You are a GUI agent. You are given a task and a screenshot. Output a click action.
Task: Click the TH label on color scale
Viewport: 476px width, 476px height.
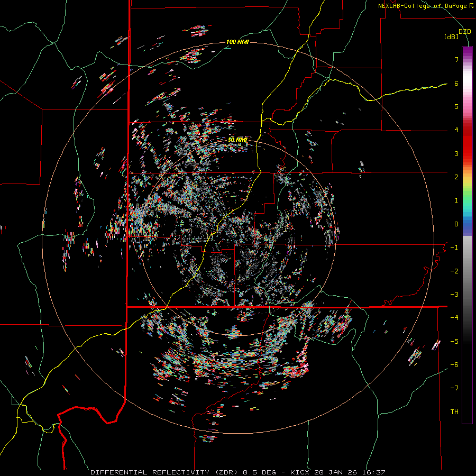tap(454, 412)
